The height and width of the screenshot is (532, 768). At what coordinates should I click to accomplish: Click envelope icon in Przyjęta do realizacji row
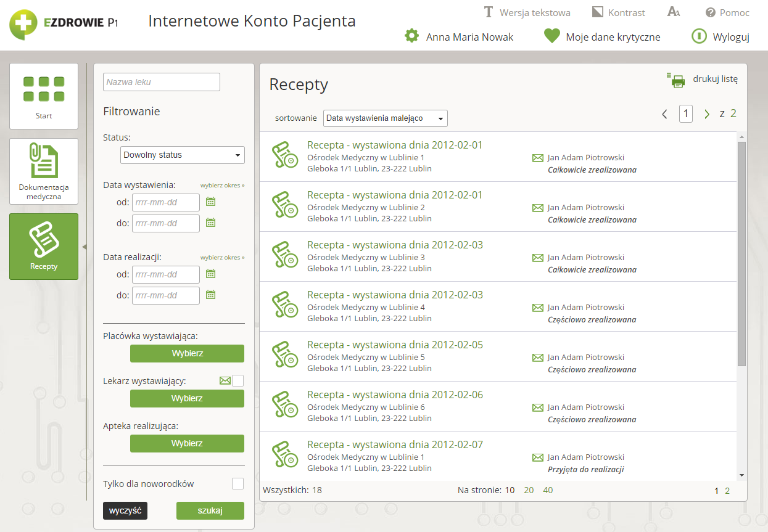pos(537,457)
